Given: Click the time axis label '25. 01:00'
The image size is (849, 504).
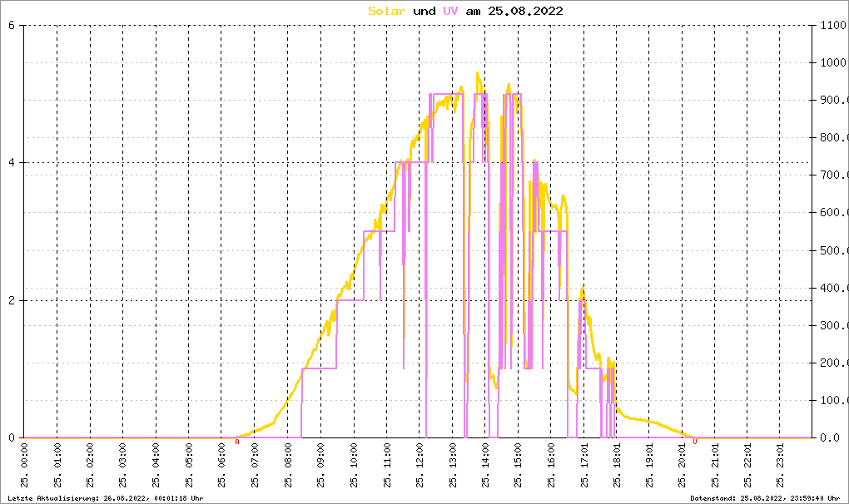Looking at the screenshot, I should 57,465.
